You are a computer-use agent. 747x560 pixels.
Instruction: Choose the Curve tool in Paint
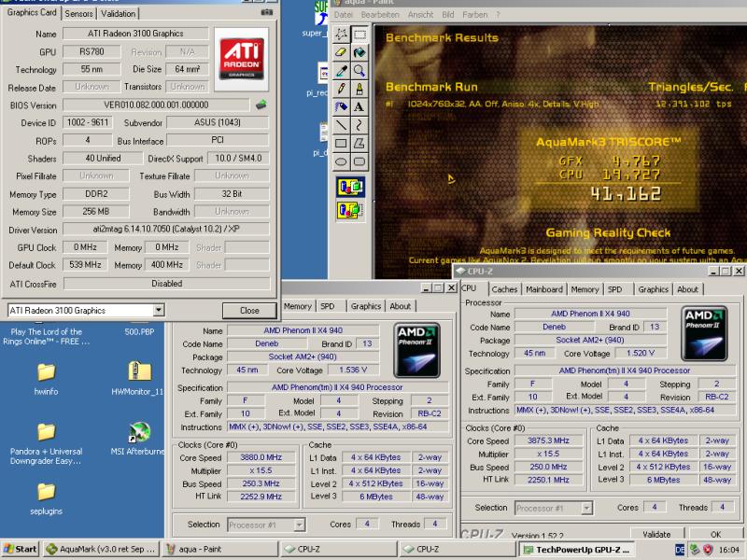359,125
